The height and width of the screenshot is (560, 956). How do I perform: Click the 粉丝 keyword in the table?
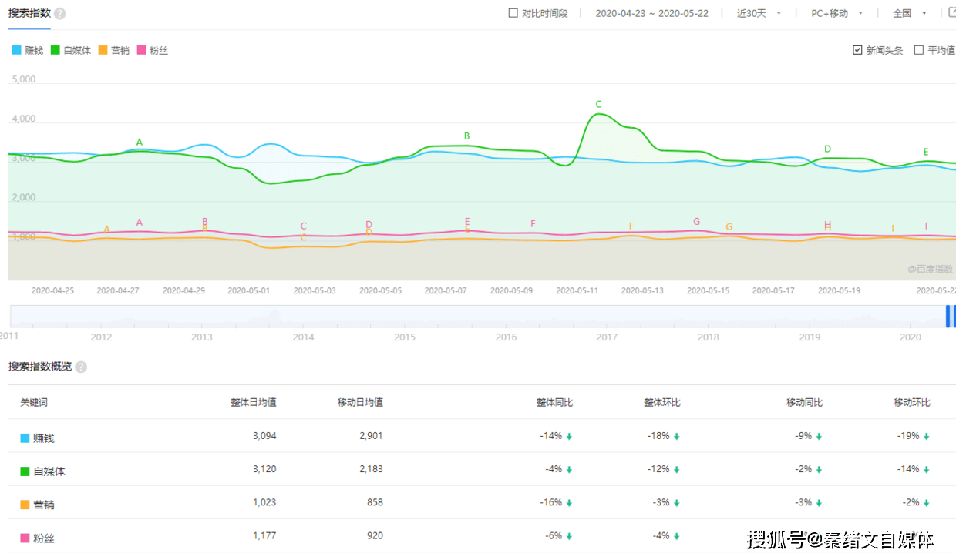pyautogui.click(x=44, y=538)
